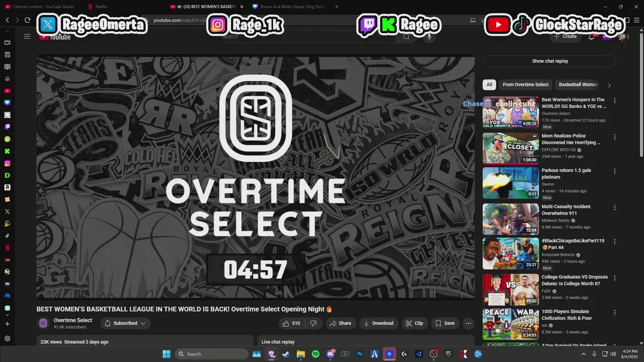Open Spotify from the Windows taskbar

point(315,354)
